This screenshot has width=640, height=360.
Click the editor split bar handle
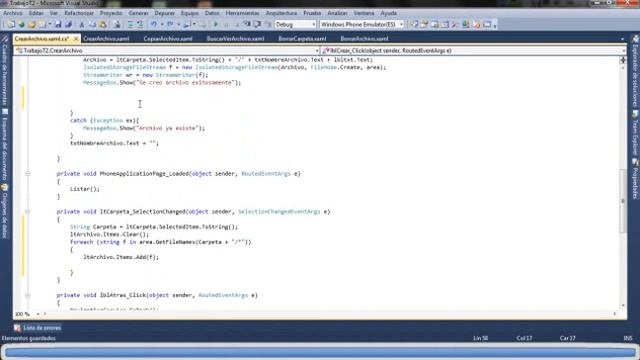(x=623, y=60)
